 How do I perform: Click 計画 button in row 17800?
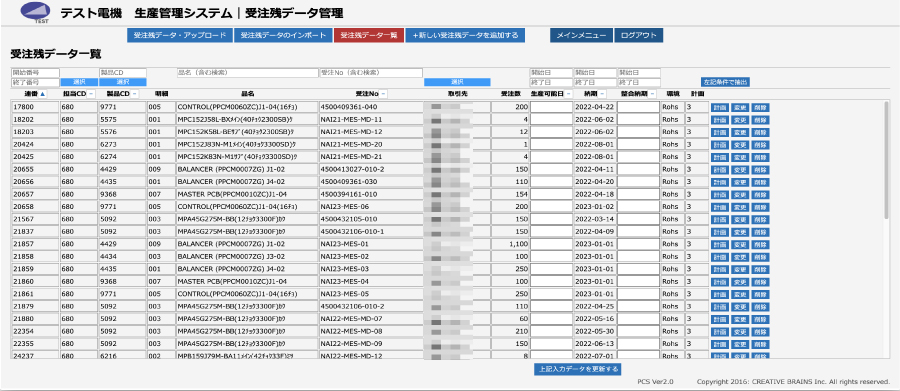(720, 107)
